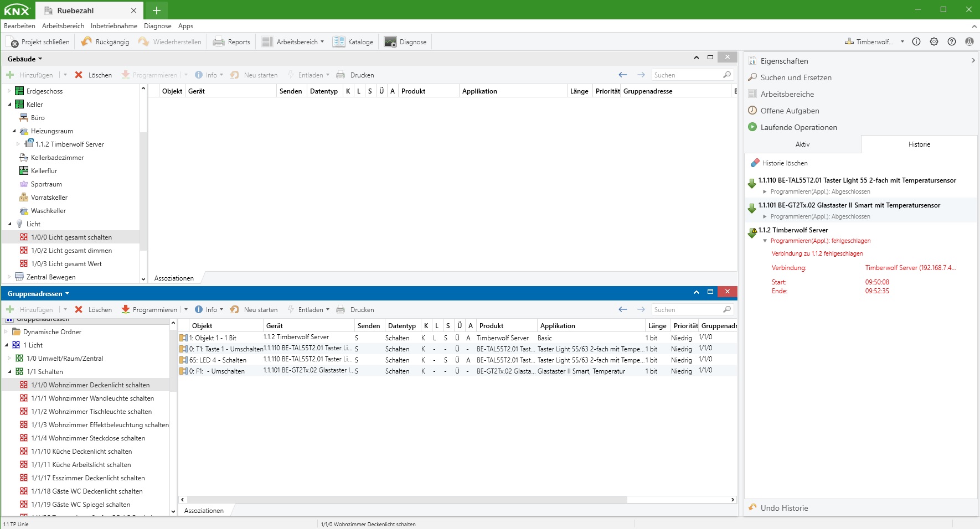Click the Rückgängig undo arrow icon
Viewport: 980px width, 529px height.
click(86, 42)
